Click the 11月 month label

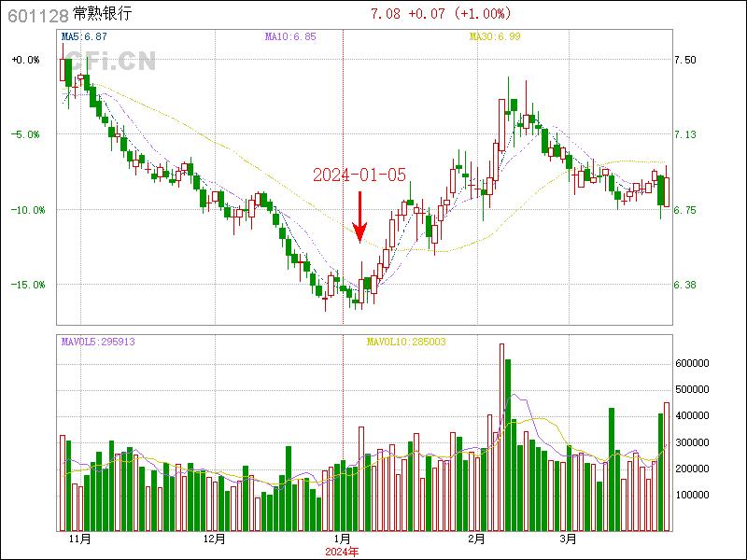(x=80, y=539)
